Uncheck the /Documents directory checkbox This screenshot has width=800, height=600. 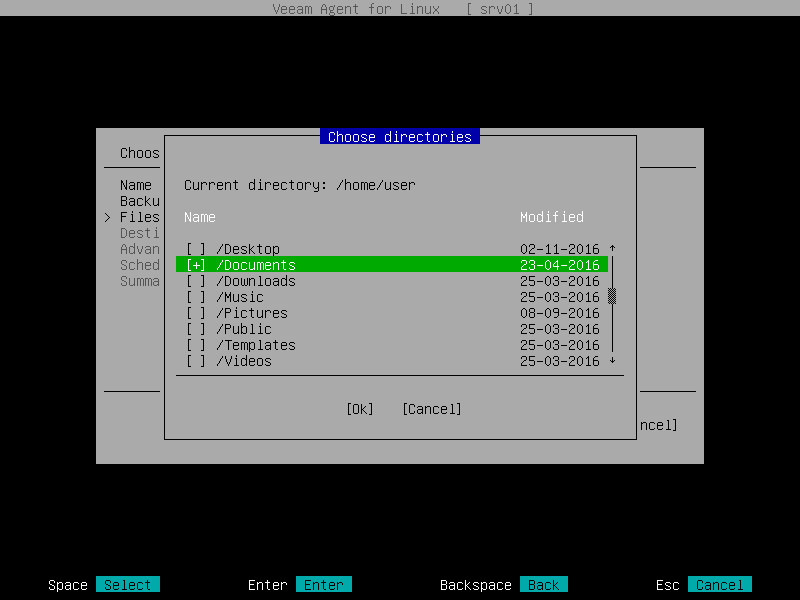[x=196, y=265]
